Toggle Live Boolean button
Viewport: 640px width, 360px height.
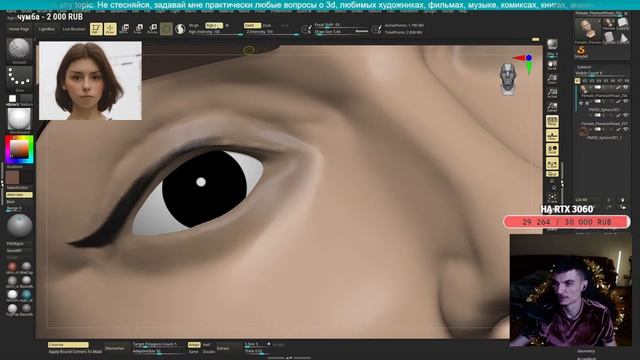(73, 29)
